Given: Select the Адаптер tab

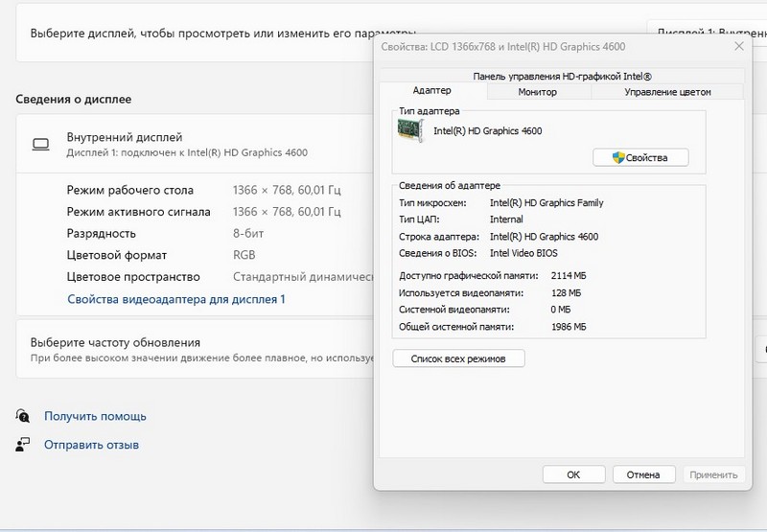Looking at the screenshot, I should (x=431, y=90).
